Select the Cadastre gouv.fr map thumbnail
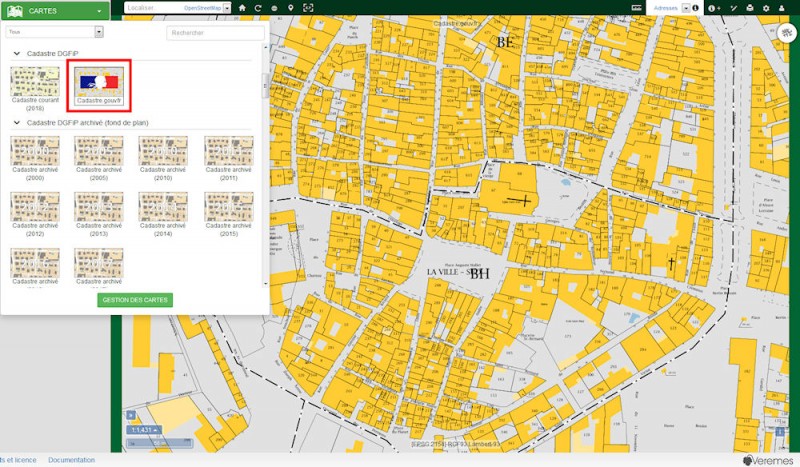Screen dimensions: 800x467 (97, 84)
